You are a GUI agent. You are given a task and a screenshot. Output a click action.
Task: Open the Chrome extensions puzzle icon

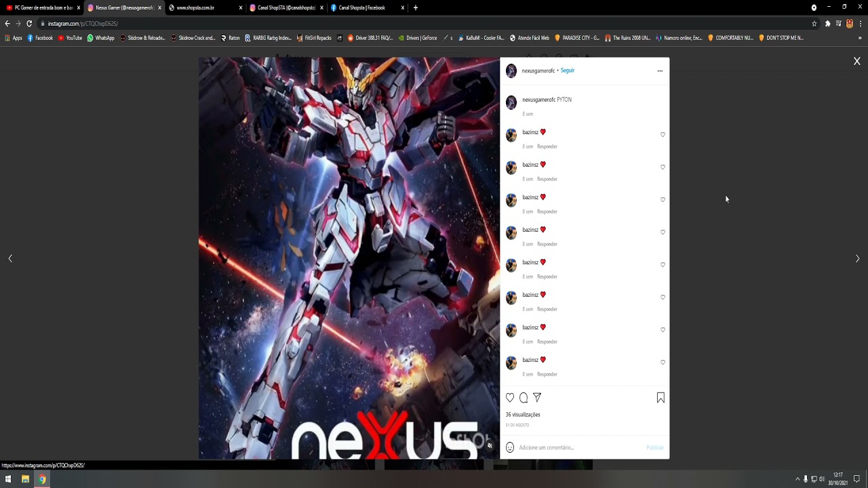827,24
